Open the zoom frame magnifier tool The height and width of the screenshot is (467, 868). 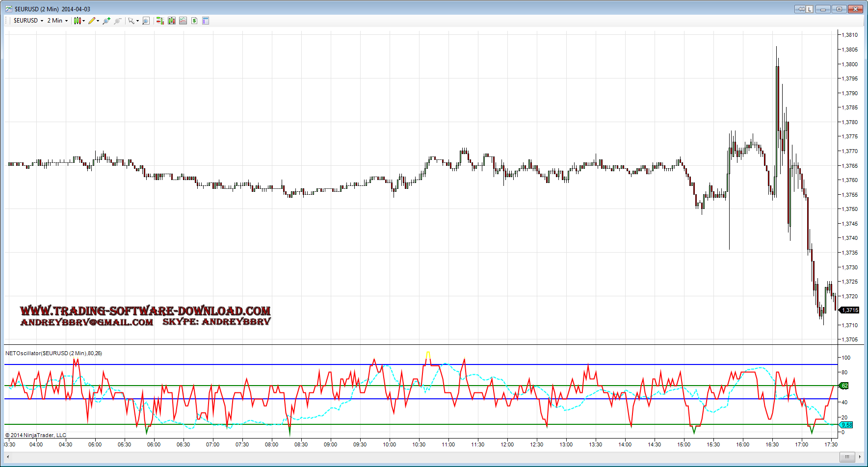pos(146,21)
